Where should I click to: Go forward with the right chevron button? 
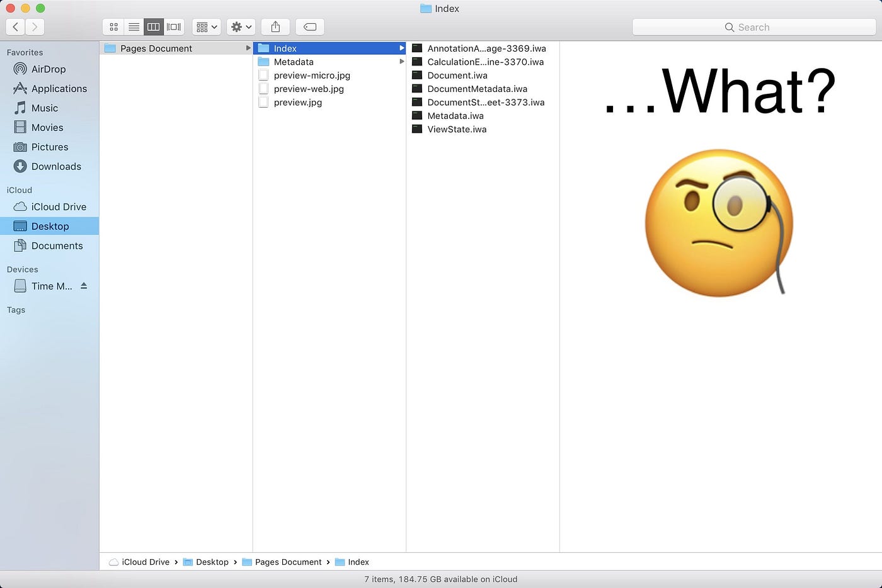(35, 27)
